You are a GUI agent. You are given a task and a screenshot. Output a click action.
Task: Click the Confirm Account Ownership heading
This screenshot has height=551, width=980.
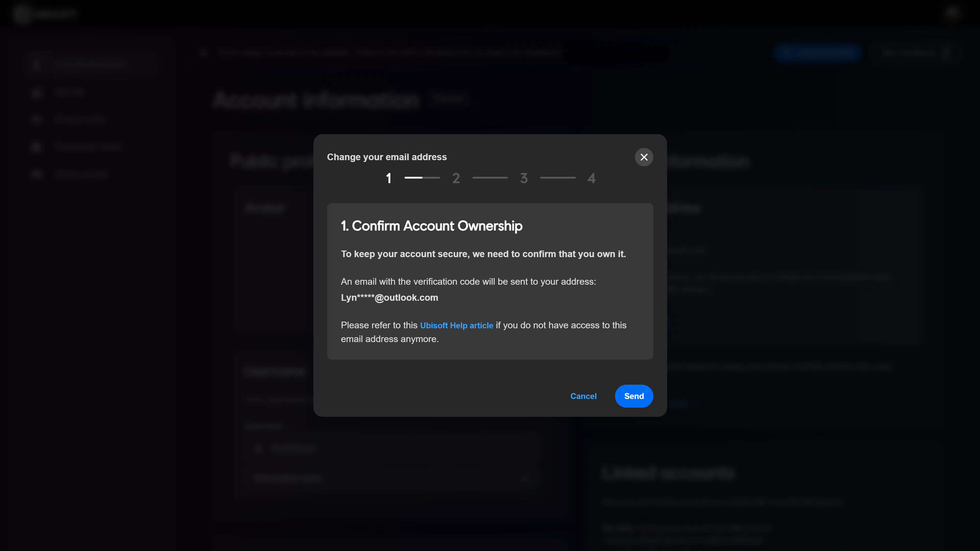pos(431,226)
